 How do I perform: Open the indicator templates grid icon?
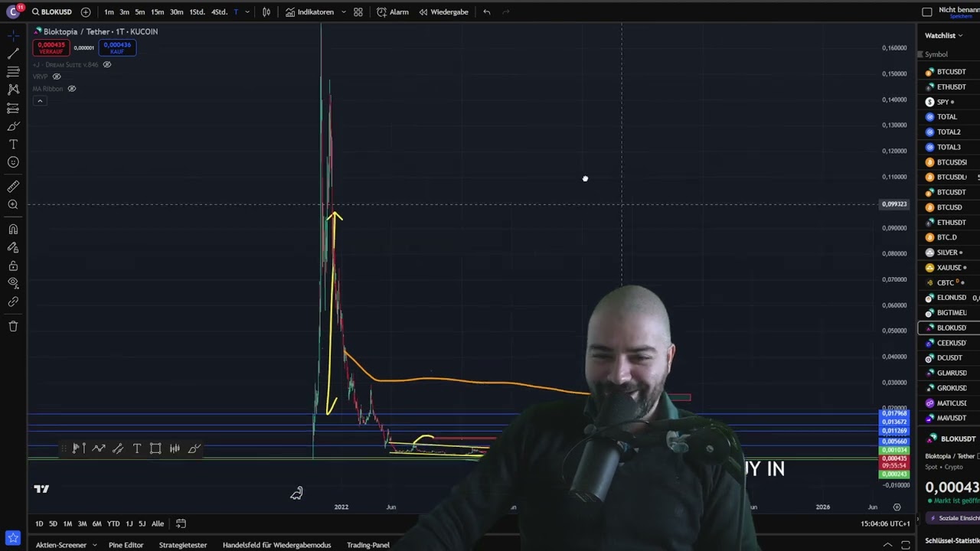pos(358,12)
